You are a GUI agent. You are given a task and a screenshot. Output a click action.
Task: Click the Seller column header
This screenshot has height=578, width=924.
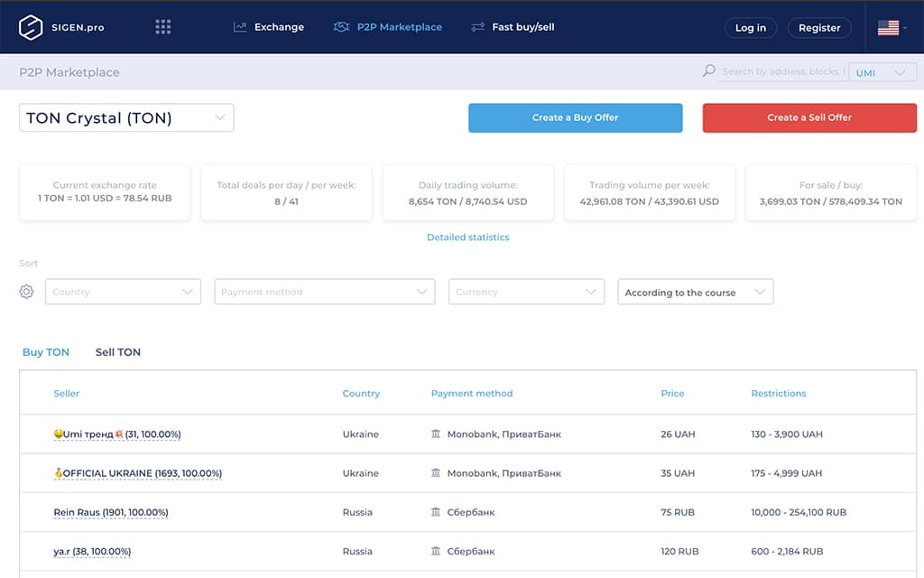point(67,394)
